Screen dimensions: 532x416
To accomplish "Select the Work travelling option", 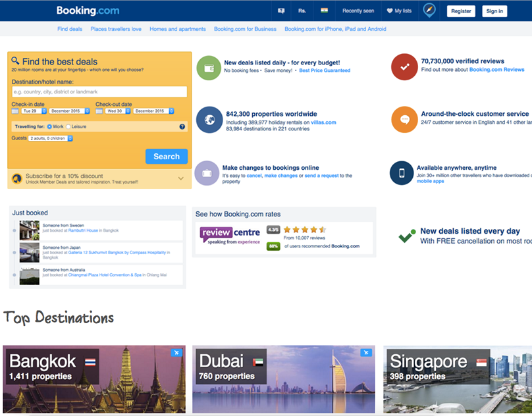I will (x=49, y=126).
